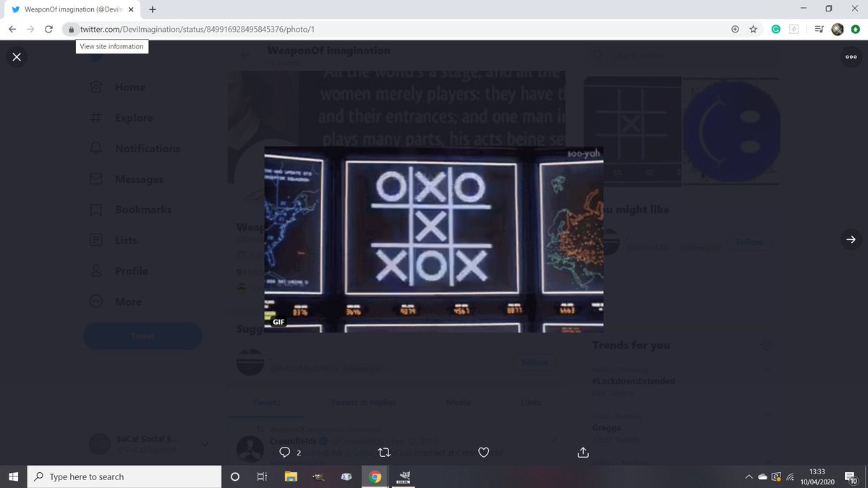This screenshot has height=488, width=868.
Task: Open the Greggs trend
Action: 607,427
